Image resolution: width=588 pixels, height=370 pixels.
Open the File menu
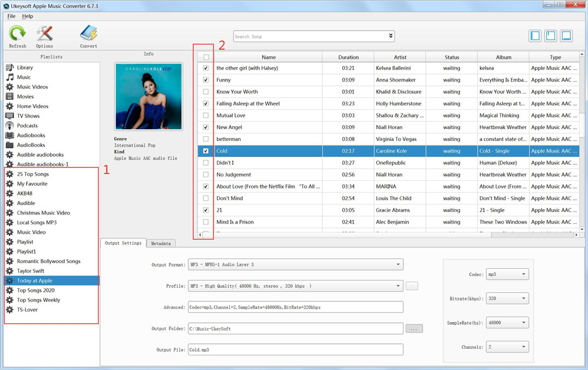point(11,16)
